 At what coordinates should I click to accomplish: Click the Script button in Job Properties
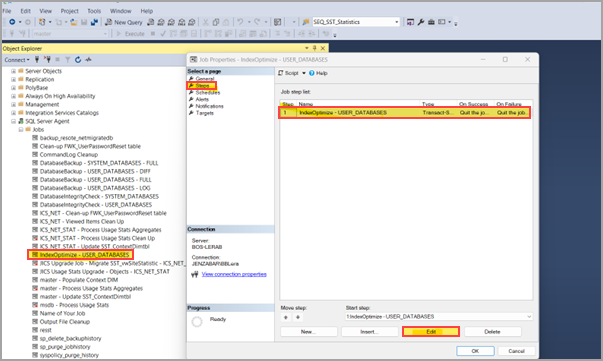tap(288, 73)
